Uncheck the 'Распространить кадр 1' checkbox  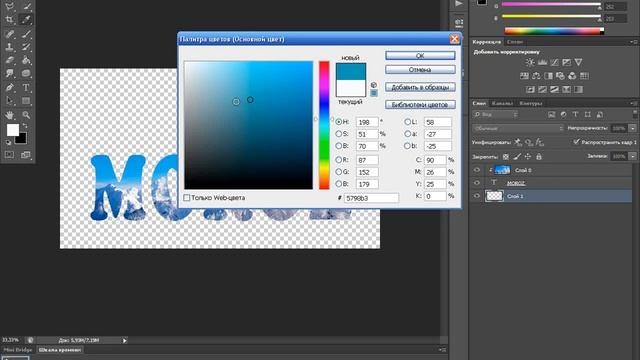(576, 142)
